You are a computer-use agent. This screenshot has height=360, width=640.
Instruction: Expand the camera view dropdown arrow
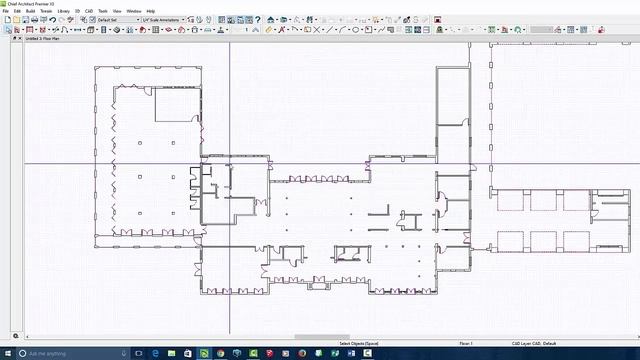click(x=277, y=20)
